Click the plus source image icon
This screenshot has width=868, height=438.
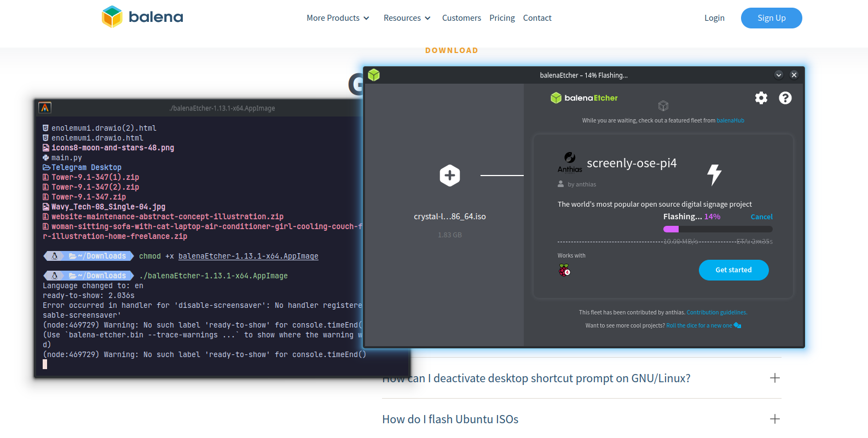pos(450,176)
